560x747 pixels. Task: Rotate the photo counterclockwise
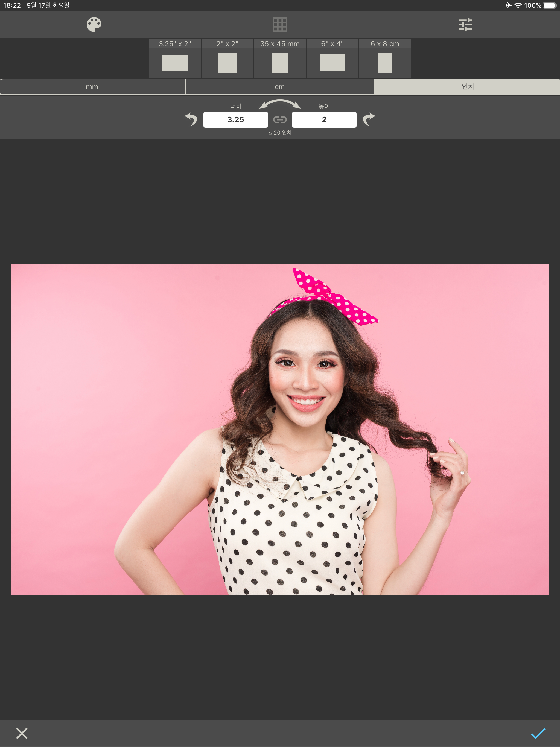click(x=191, y=119)
